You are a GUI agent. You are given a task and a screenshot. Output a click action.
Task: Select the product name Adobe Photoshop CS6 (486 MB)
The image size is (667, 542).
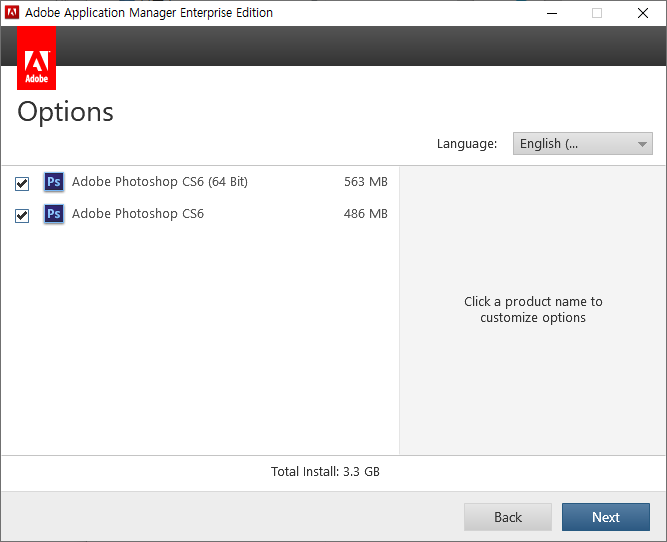point(138,214)
